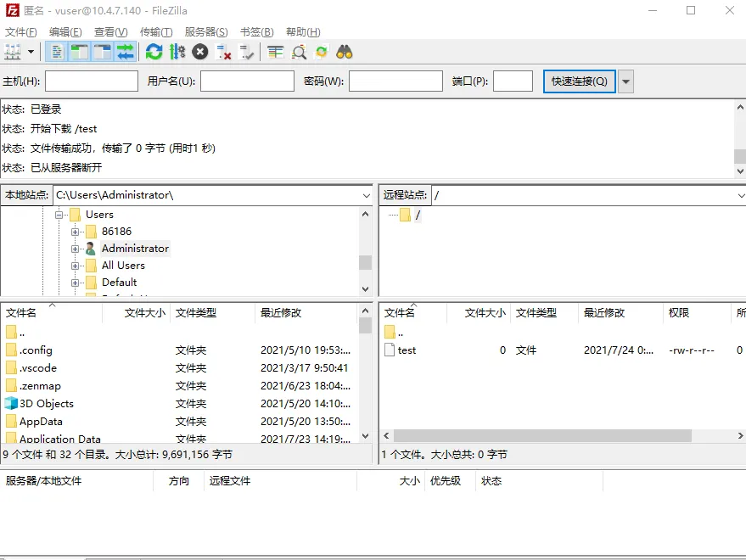Reconnect to the last server
The width and height of the screenshot is (746, 560).
tap(246, 52)
